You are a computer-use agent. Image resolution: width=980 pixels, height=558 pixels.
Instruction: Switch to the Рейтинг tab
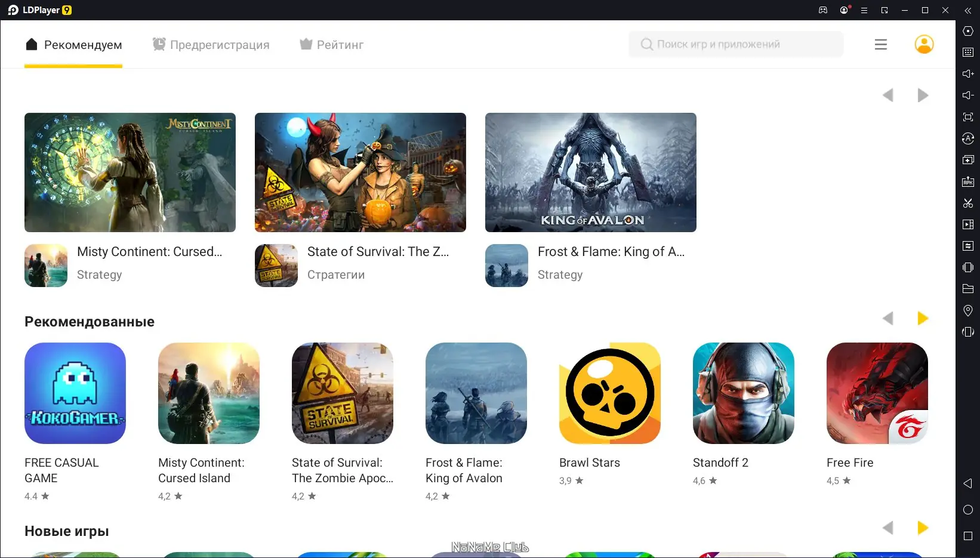[x=332, y=44]
